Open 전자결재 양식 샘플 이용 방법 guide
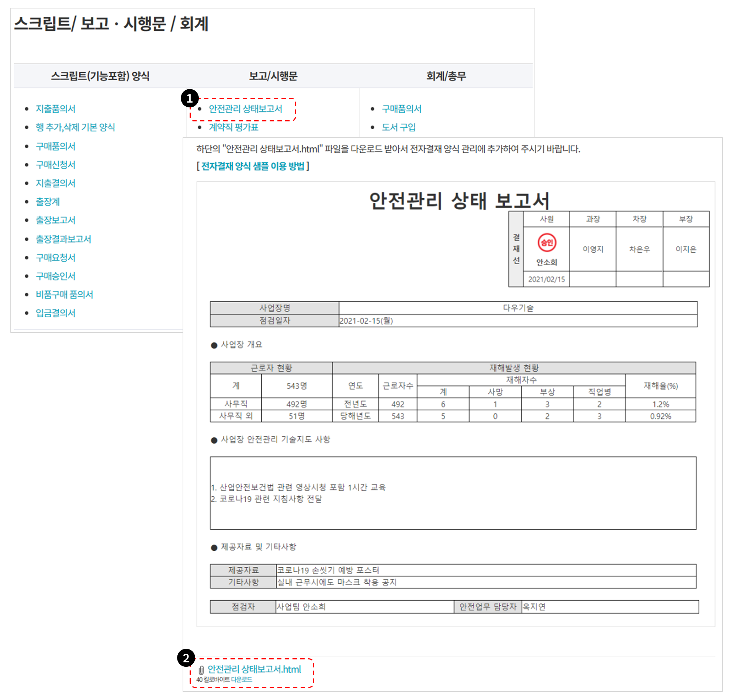Screen dimensions: 737x700 (253, 166)
